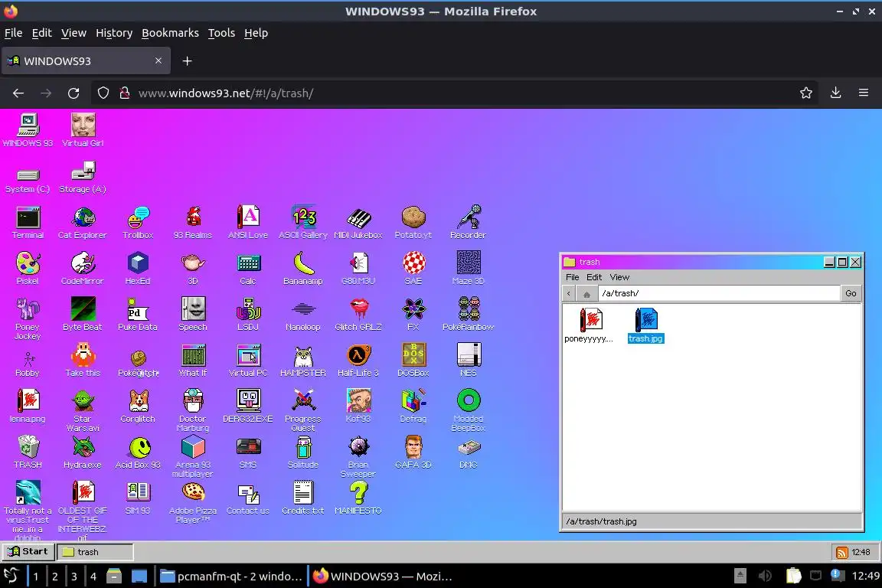Select trash.jpg in the trash window
The width and height of the screenshot is (882, 588).
coord(646,326)
